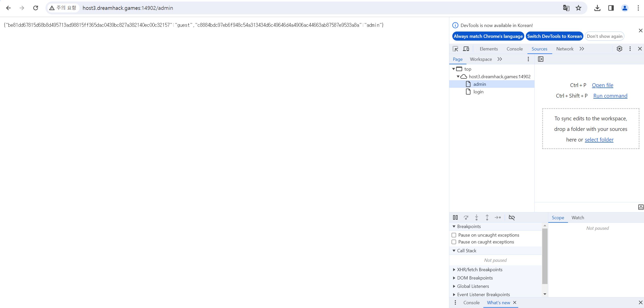The height and width of the screenshot is (308, 644).
Task: Open Chrome downloads icon
Action: tap(597, 8)
